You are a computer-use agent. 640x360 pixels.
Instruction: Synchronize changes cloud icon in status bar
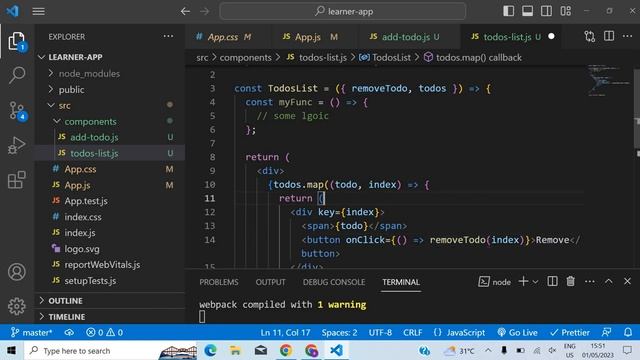[x=69, y=332]
